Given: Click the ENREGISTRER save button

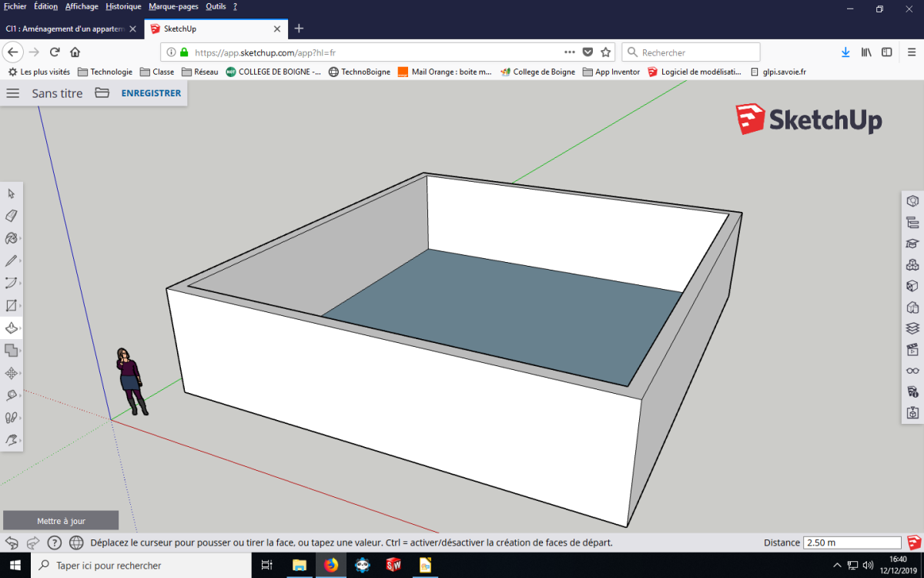Looking at the screenshot, I should [151, 93].
